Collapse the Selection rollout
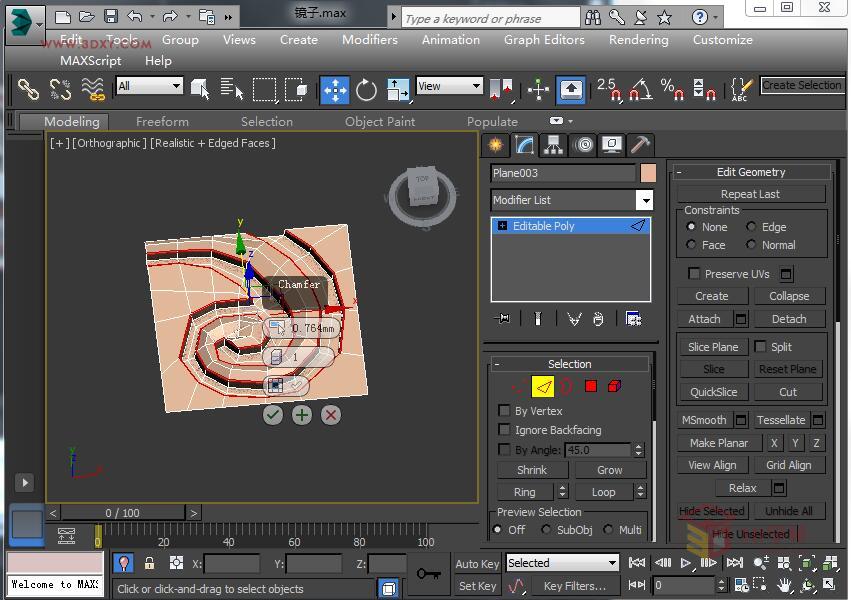The image size is (851, 600). tap(497, 363)
